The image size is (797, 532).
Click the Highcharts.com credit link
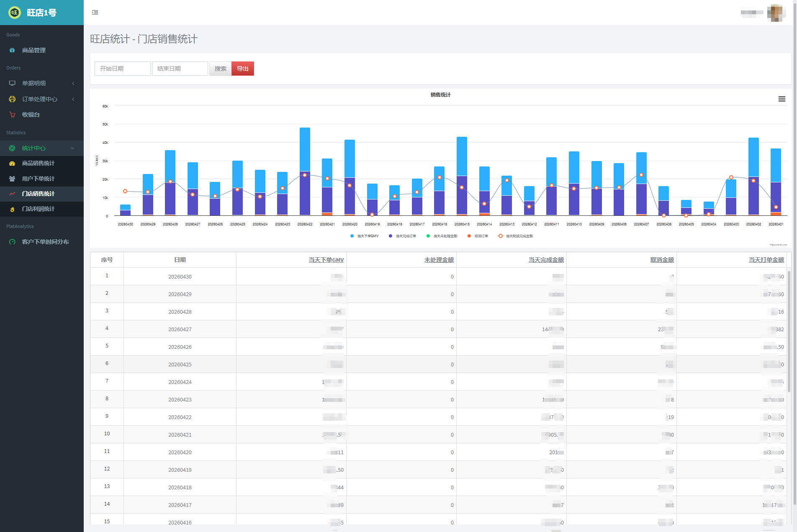[x=778, y=245]
